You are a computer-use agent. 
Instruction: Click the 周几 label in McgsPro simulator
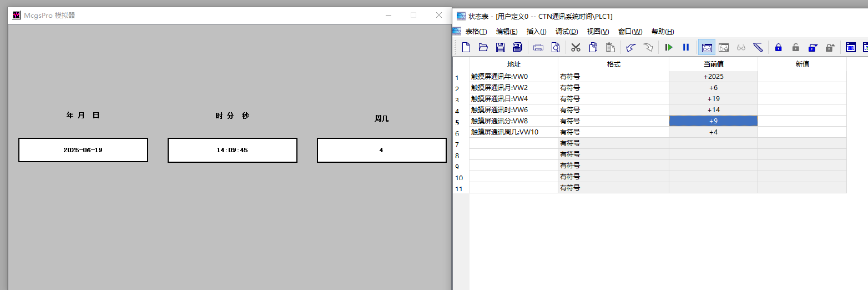pos(382,119)
